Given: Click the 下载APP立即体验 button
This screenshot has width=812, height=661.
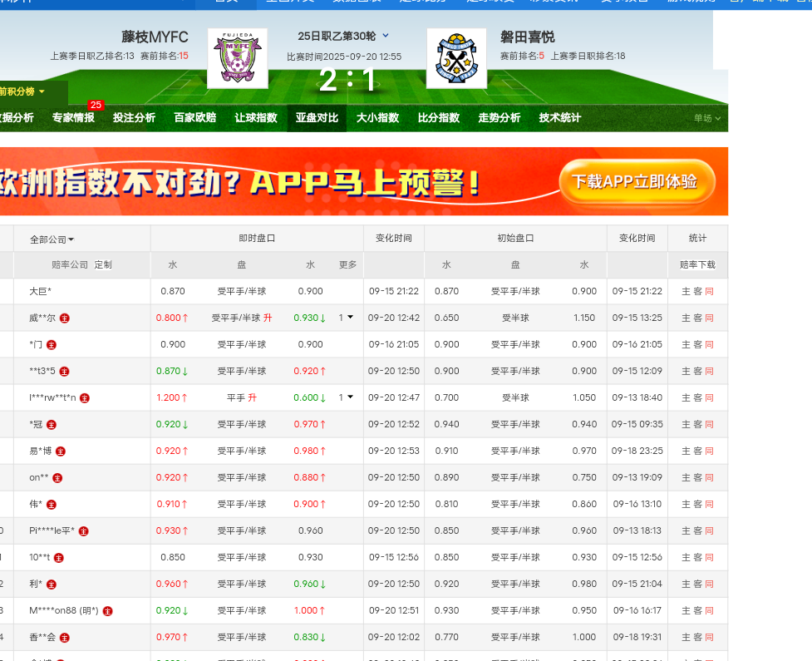Looking at the screenshot, I should 637,182.
